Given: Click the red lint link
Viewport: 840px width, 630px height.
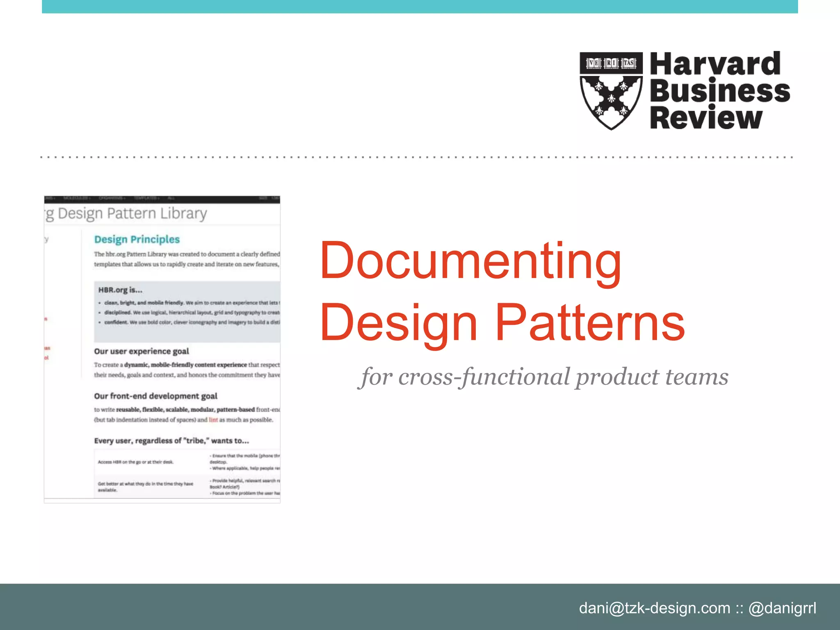Looking at the screenshot, I should [213, 420].
